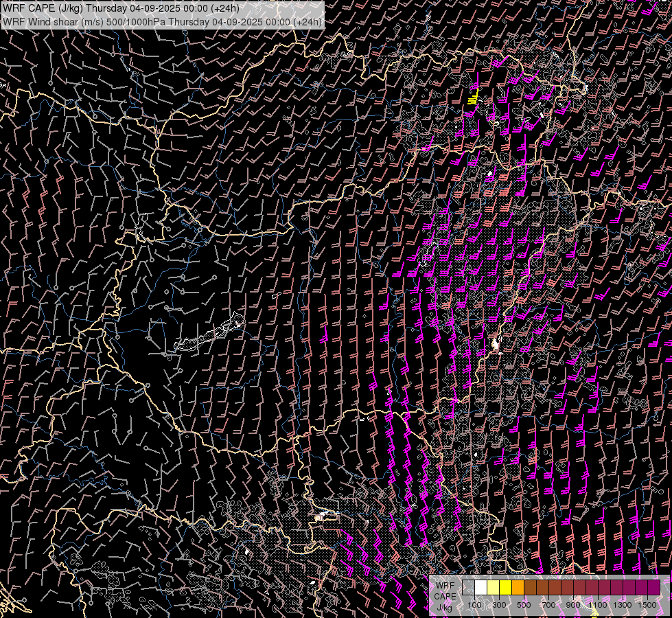The width and height of the screenshot is (672, 618).
Task: Select the white CAPE legend swatch
Action: (481, 587)
